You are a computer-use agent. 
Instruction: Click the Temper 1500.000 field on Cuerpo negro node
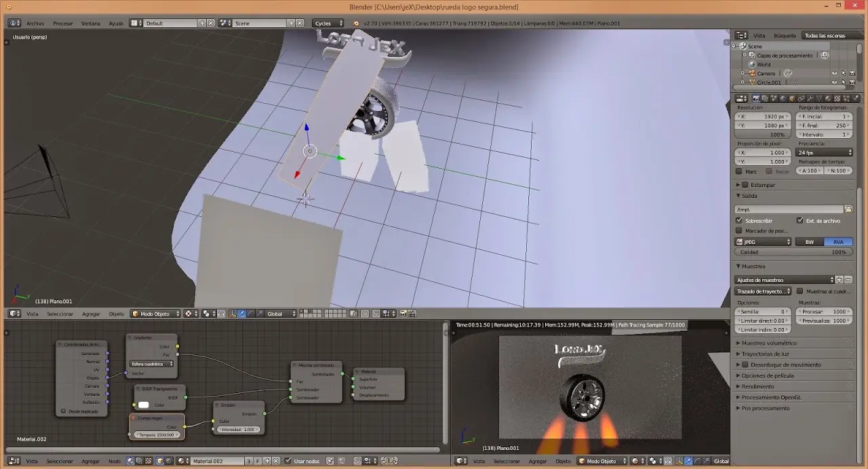[x=157, y=434]
